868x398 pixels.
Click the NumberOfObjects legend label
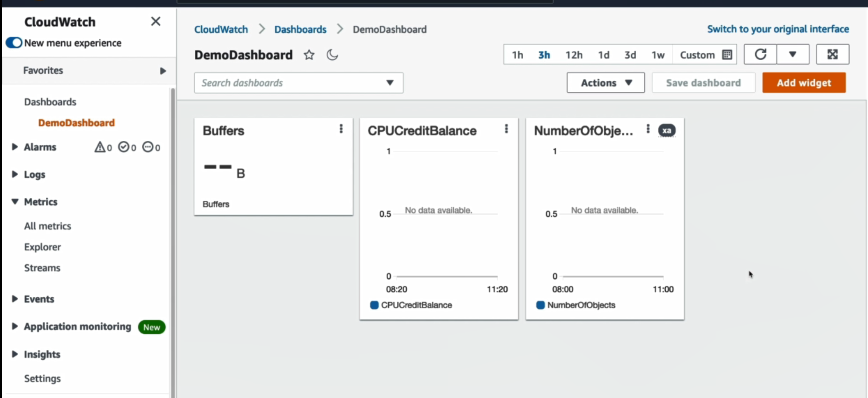click(581, 305)
